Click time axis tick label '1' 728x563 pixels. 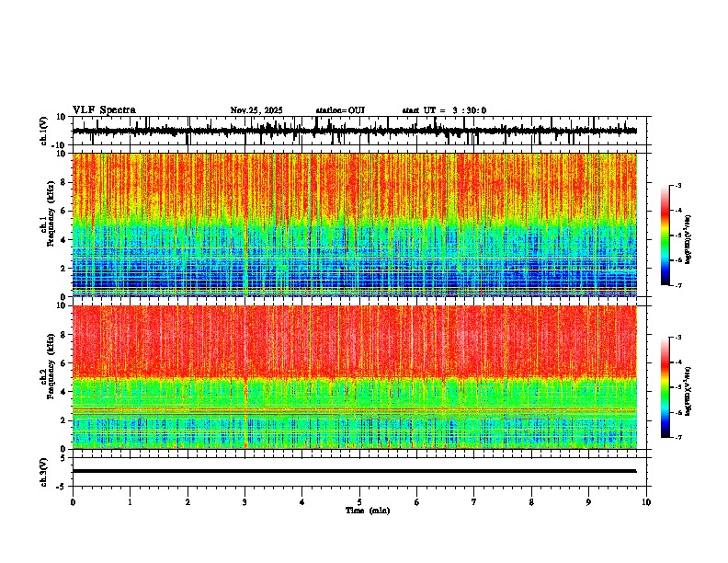[x=130, y=502]
